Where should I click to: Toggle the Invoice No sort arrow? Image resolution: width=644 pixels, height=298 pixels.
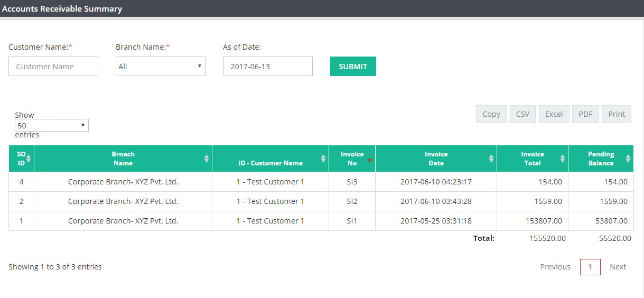pos(370,160)
